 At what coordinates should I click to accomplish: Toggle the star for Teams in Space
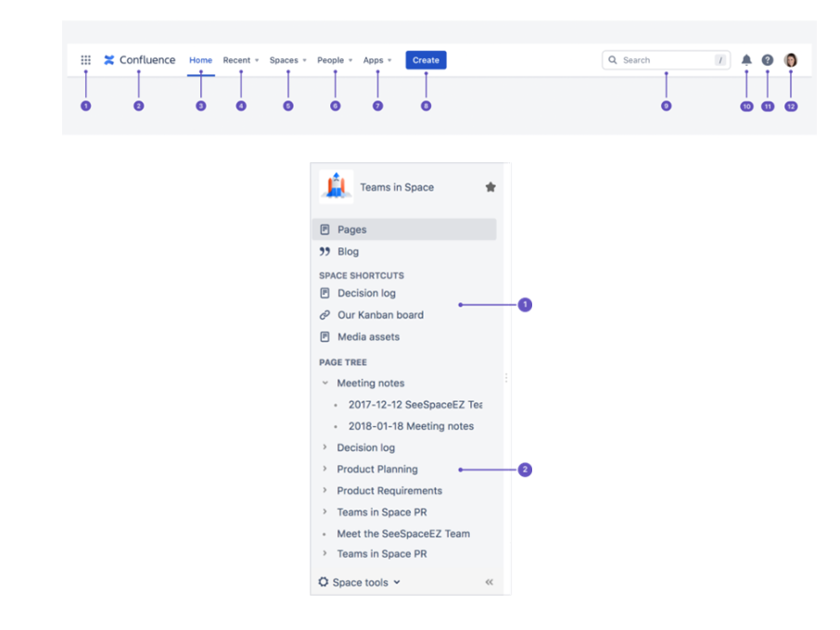[x=490, y=187]
